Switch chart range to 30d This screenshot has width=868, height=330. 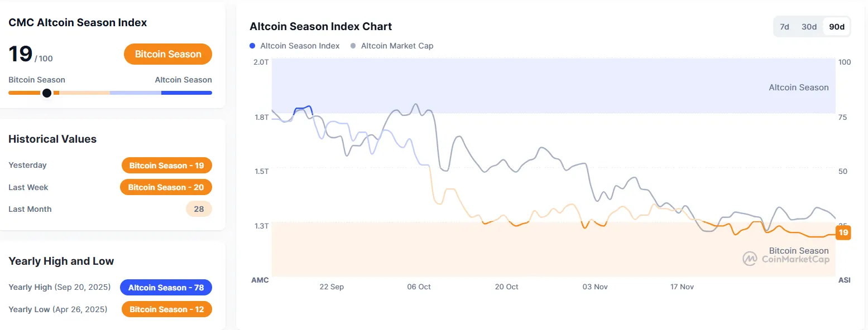tap(809, 27)
